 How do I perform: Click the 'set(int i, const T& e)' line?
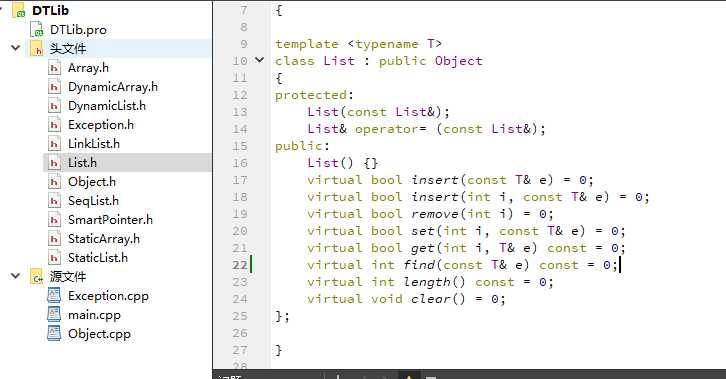[x=466, y=231]
